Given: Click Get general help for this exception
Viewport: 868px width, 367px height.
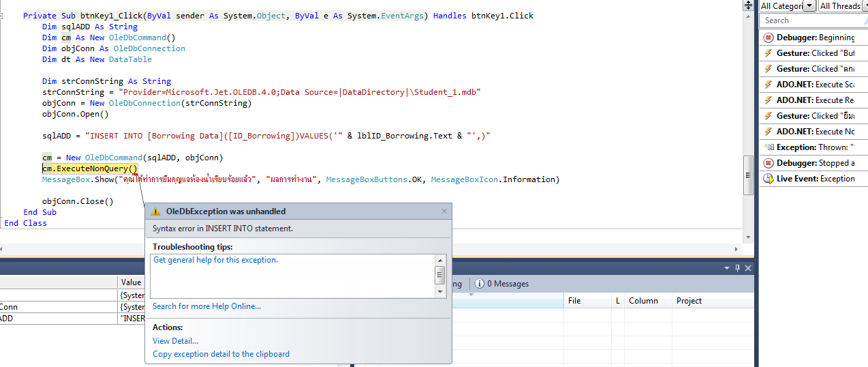Looking at the screenshot, I should coord(215,260).
